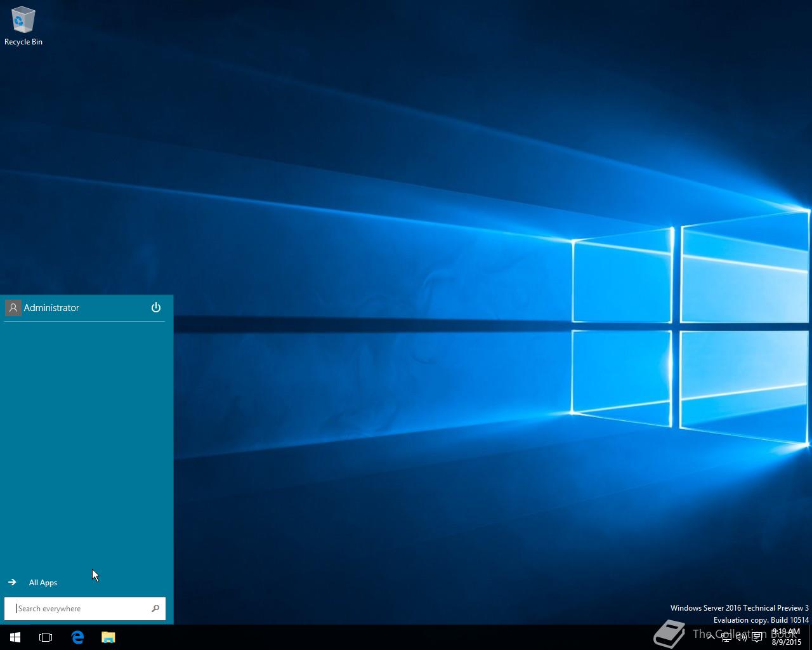Open the All Apps list
The image size is (812, 650).
(43, 582)
